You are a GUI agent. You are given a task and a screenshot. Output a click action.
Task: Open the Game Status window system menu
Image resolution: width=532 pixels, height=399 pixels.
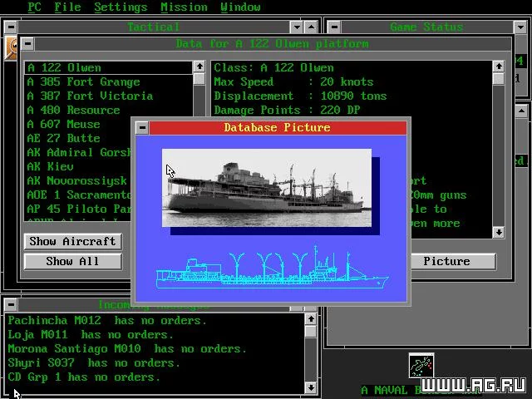point(334,27)
